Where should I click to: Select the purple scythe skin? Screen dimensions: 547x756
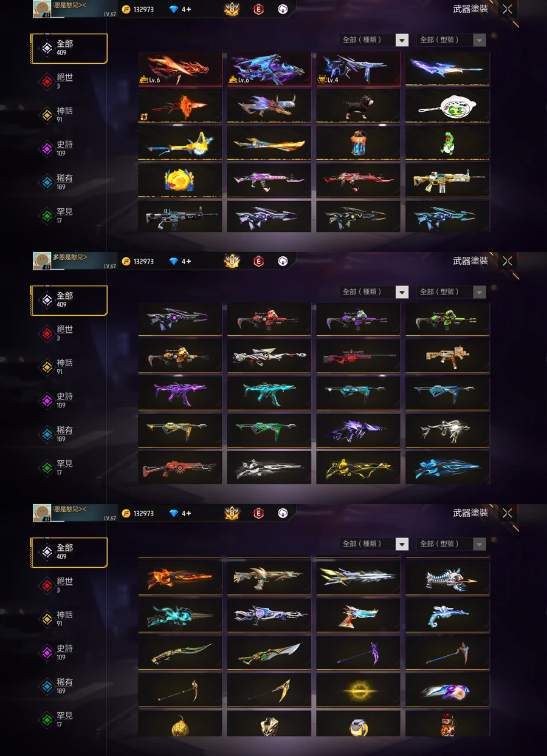[358, 652]
